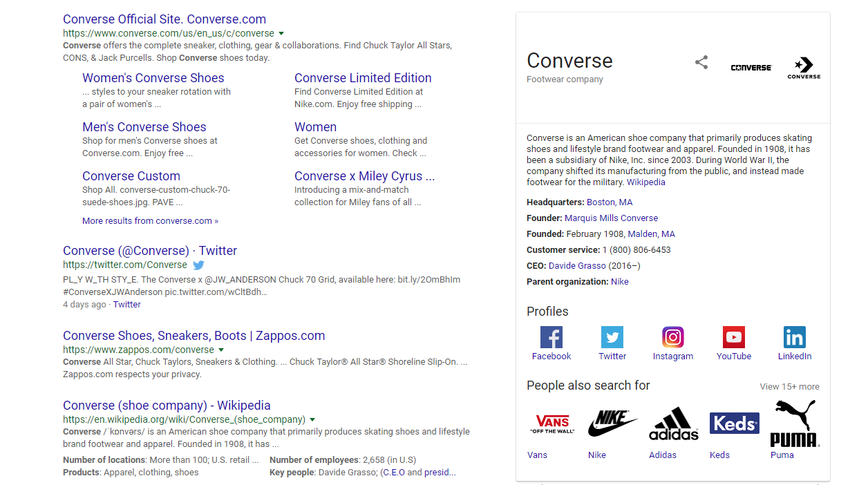Click the Vans text label
Screen dimensions: 868x485
[537, 455]
